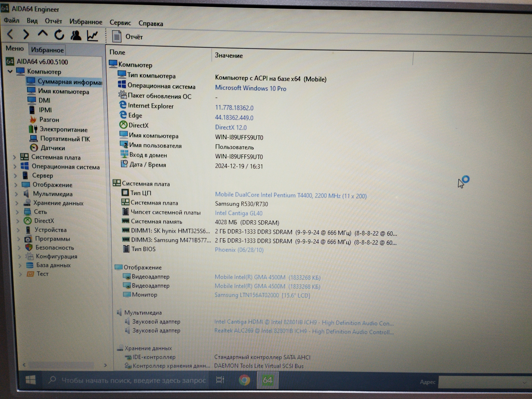Select the Портативный ПК laptop icon item
532x399 pixels.
[34, 138]
